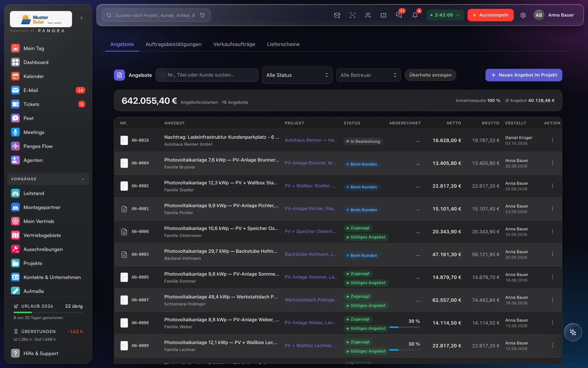The image size is (588, 368).
Task: Click the search history clock icon
Action: tap(203, 15)
